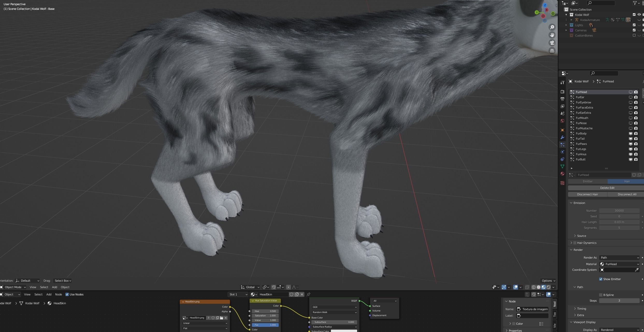Toggle FurBody viewport display monitor icon

pyautogui.click(x=631, y=133)
